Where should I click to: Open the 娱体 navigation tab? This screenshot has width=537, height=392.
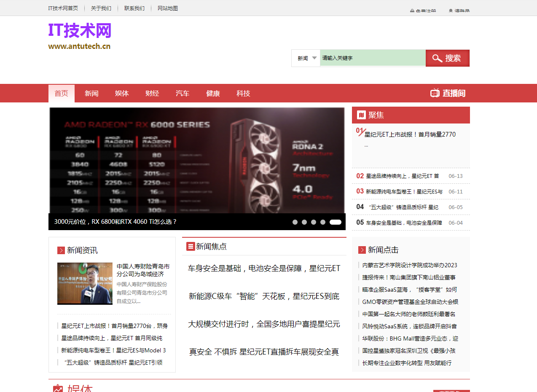[122, 94]
